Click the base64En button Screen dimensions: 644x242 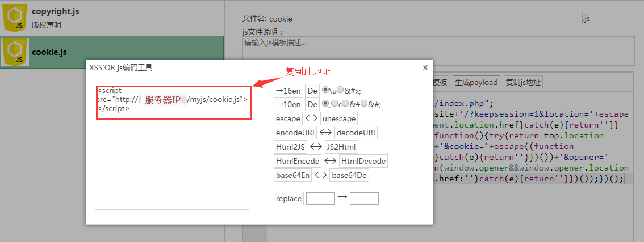pos(293,175)
